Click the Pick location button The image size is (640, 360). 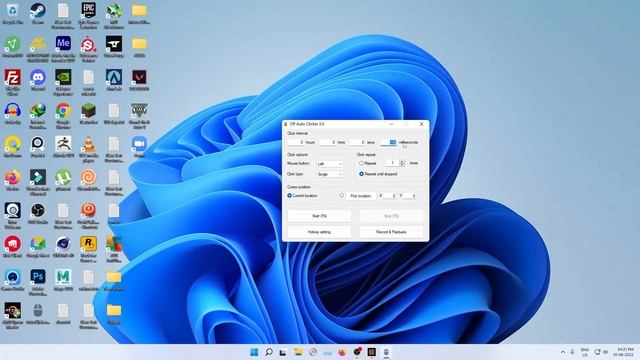[361, 196]
